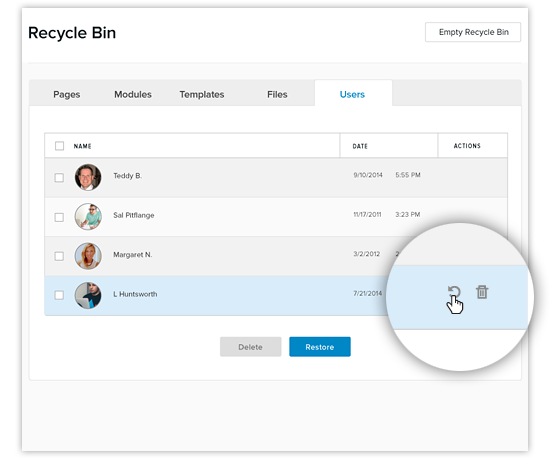Click the name Teddy B.

tap(127, 176)
